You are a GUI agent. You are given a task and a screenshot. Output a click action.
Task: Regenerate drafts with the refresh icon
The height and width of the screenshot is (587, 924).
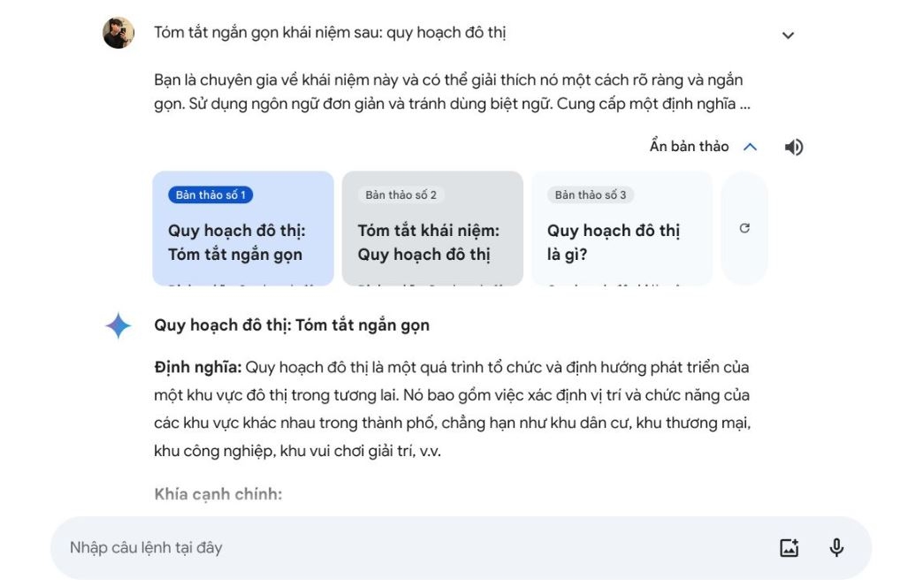[x=745, y=228]
